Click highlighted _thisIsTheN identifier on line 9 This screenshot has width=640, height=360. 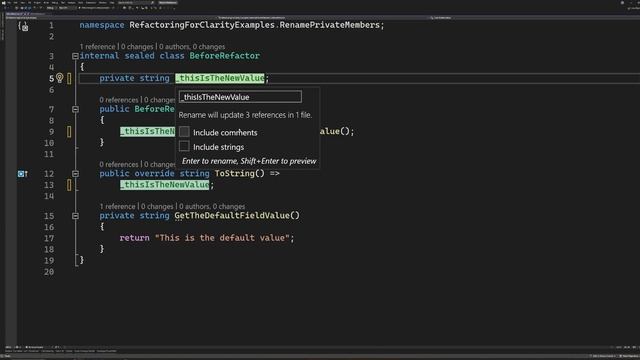click(147, 131)
